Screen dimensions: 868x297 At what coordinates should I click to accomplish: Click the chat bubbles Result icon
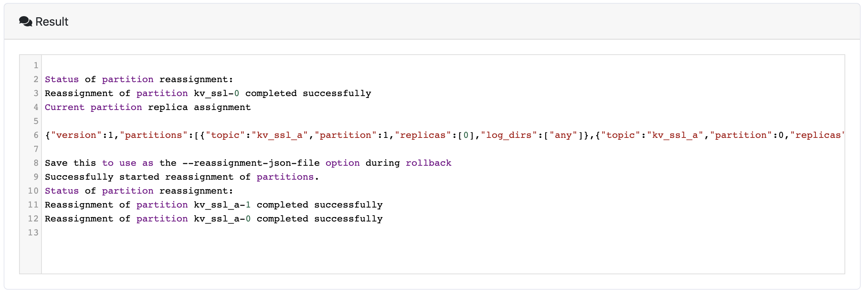pyautogui.click(x=25, y=22)
